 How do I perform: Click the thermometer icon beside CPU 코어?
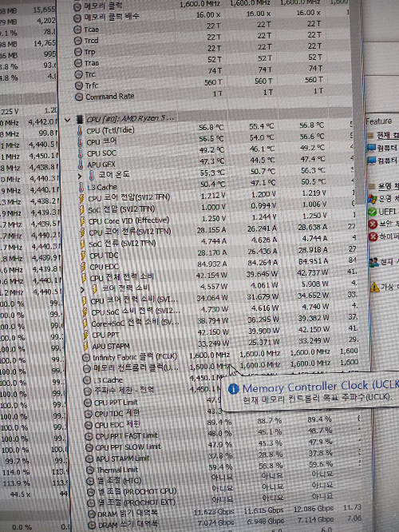[80, 142]
